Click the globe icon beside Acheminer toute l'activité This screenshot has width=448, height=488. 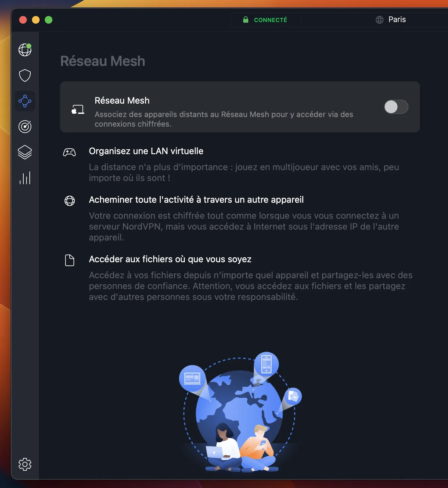tap(70, 201)
